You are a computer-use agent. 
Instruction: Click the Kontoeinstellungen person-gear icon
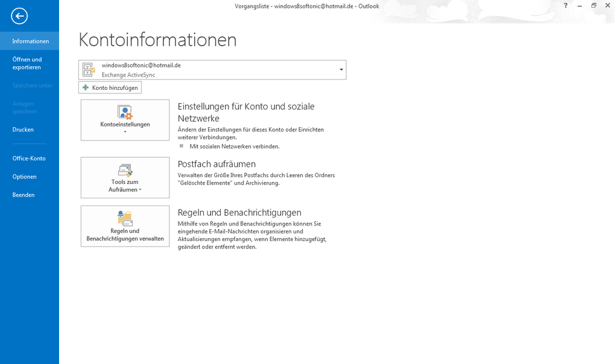[125, 113]
